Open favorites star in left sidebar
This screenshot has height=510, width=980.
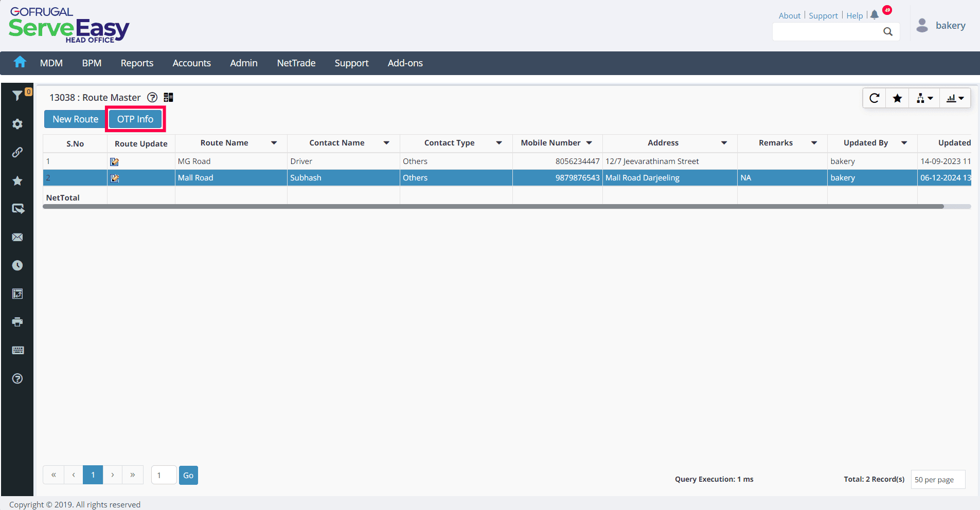17,180
